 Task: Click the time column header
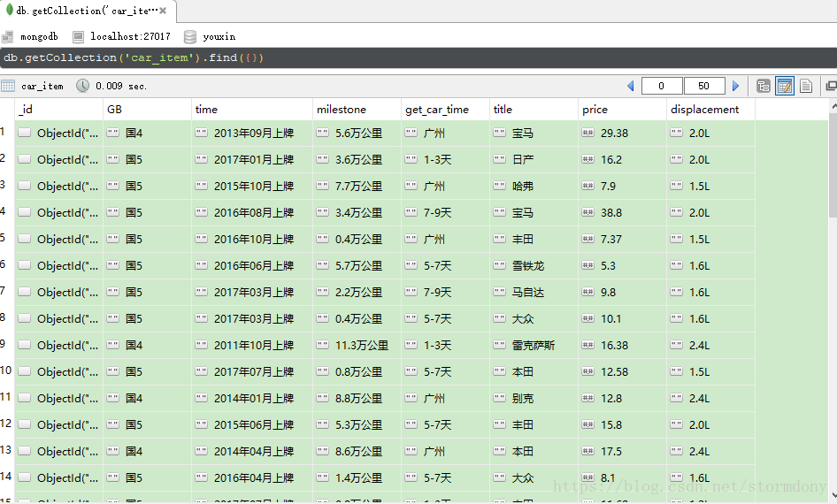point(252,110)
